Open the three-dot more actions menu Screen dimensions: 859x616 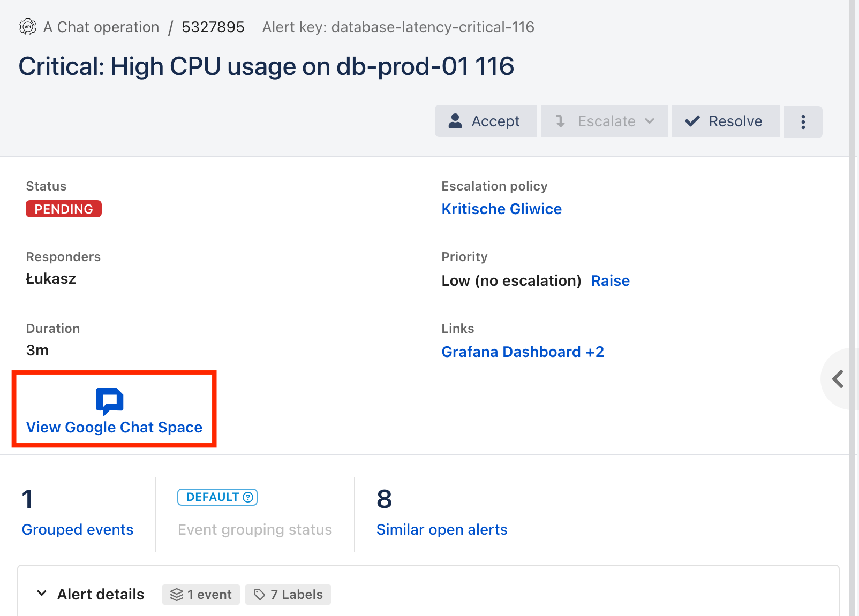(803, 122)
